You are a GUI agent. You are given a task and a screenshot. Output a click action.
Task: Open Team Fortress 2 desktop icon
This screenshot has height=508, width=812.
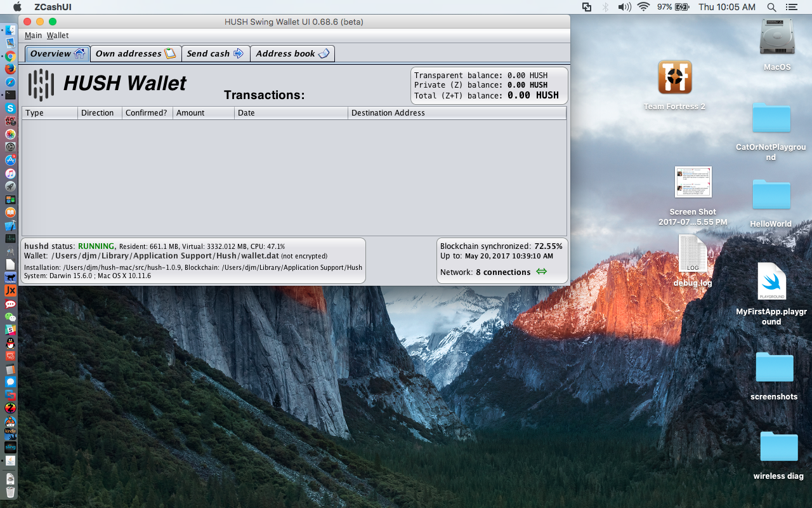[x=674, y=77]
